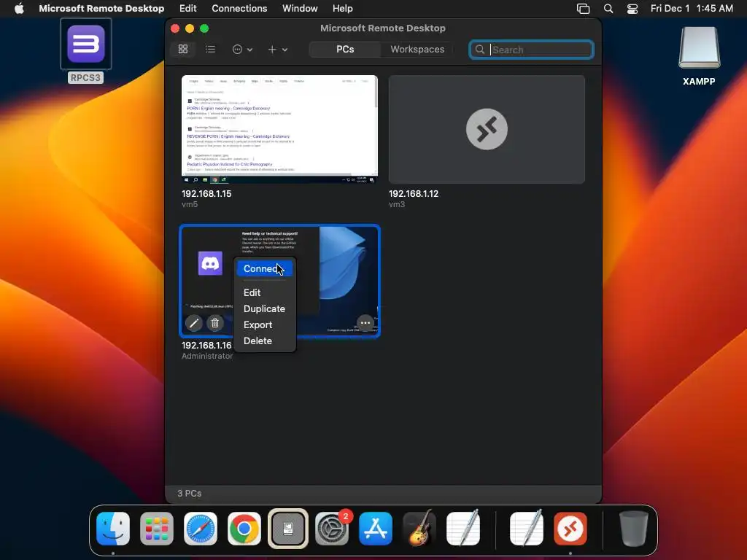Click the Stage Manager windows icon in menu bar
The height and width of the screenshot is (560, 747).
(583, 9)
